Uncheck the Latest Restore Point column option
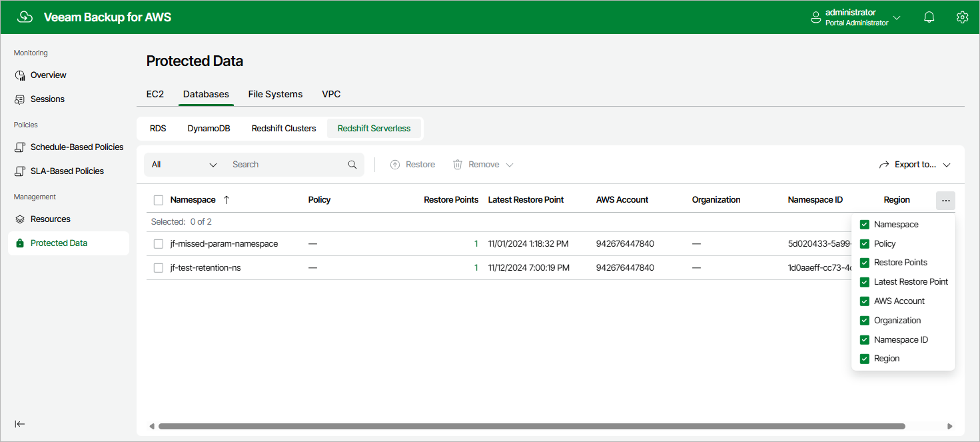980x442 pixels. click(865, 282)
